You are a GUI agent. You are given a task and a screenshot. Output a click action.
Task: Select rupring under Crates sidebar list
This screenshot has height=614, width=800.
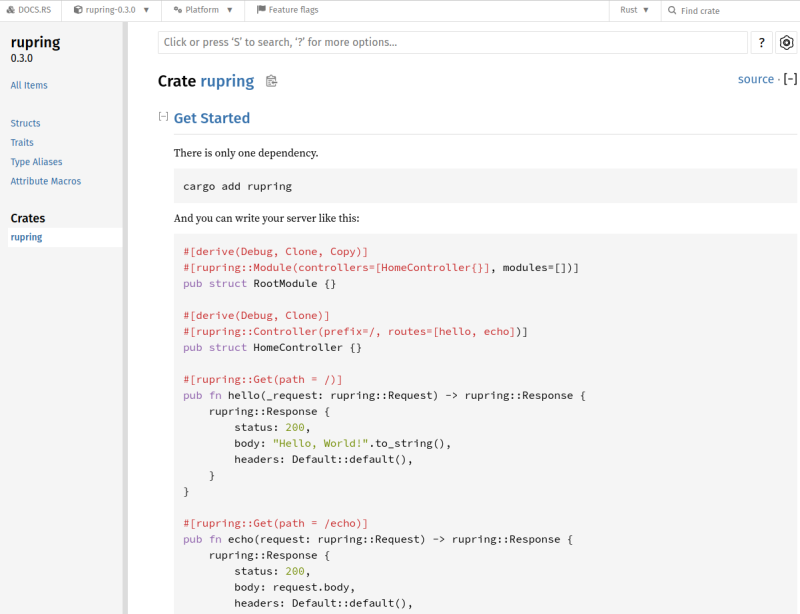(26, 237)
